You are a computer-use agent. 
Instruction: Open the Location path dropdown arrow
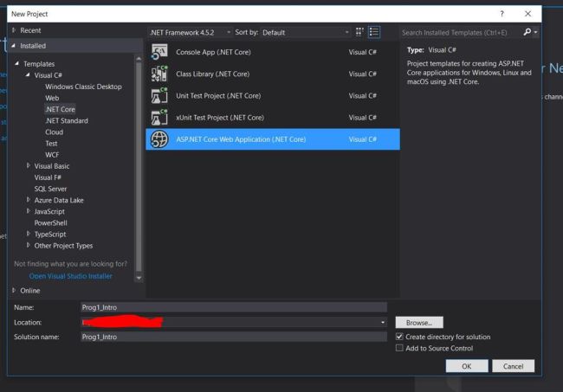(x=383, y=323)
